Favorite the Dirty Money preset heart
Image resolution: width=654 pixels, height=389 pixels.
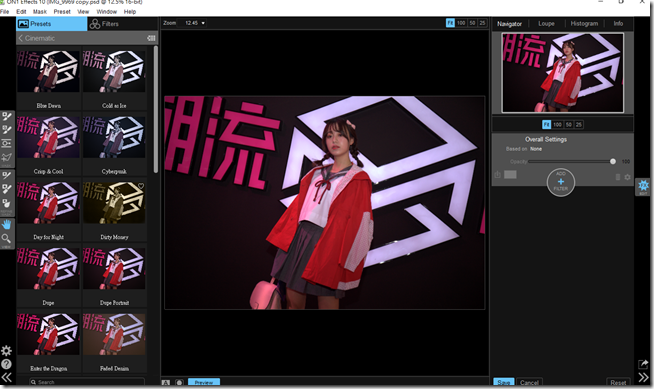pos(141,186)
